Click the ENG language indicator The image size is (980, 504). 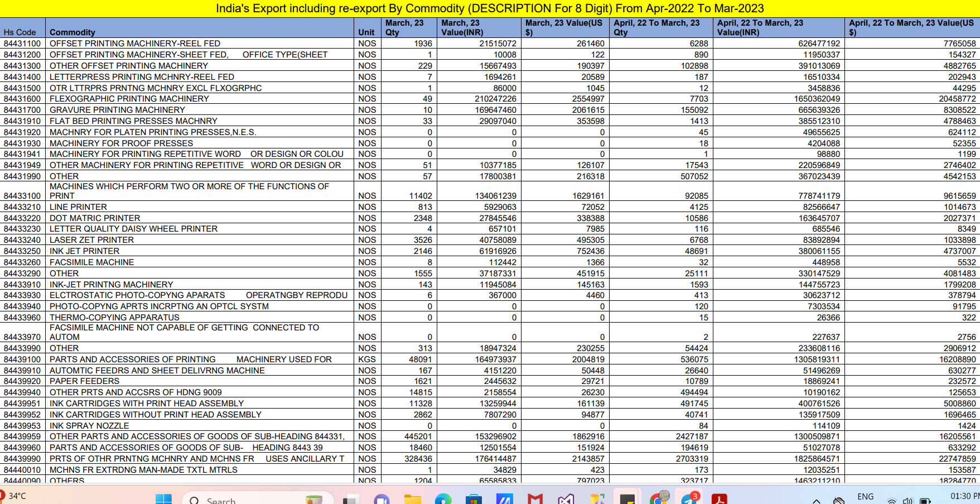(865, 497)
